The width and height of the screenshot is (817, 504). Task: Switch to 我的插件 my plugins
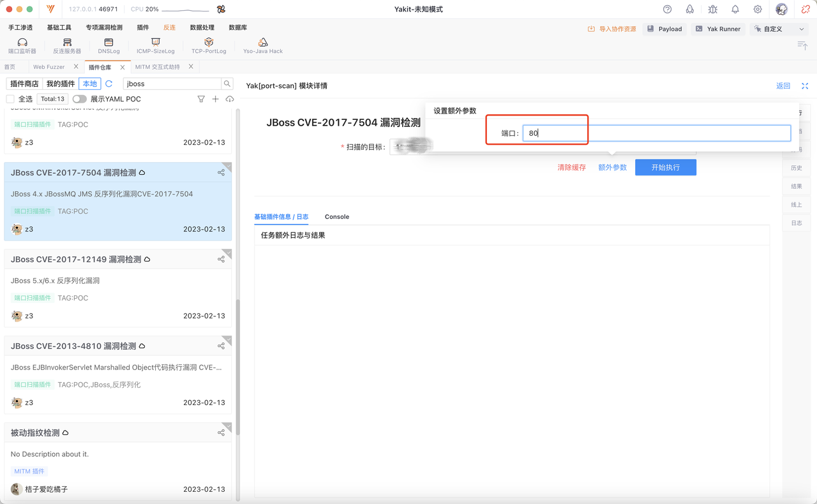tap(61, 84)
